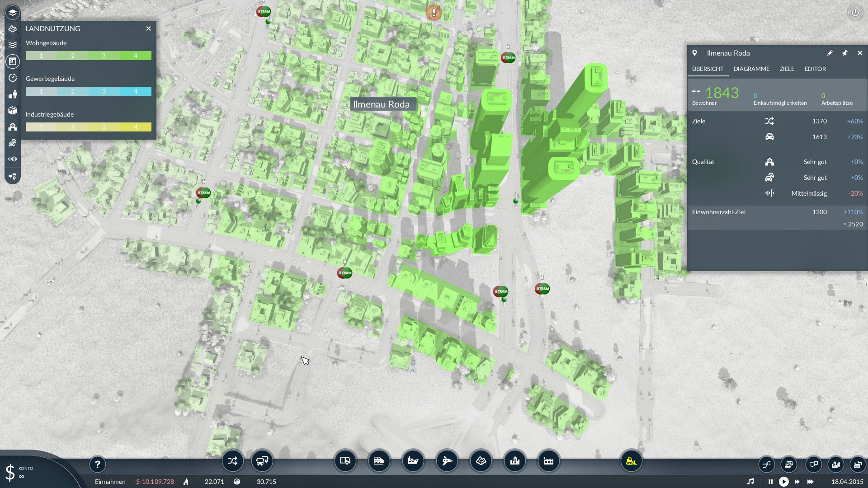Toggle the water waves layer
The width and height of the screenshot is (868, 488).
point(13,45)
